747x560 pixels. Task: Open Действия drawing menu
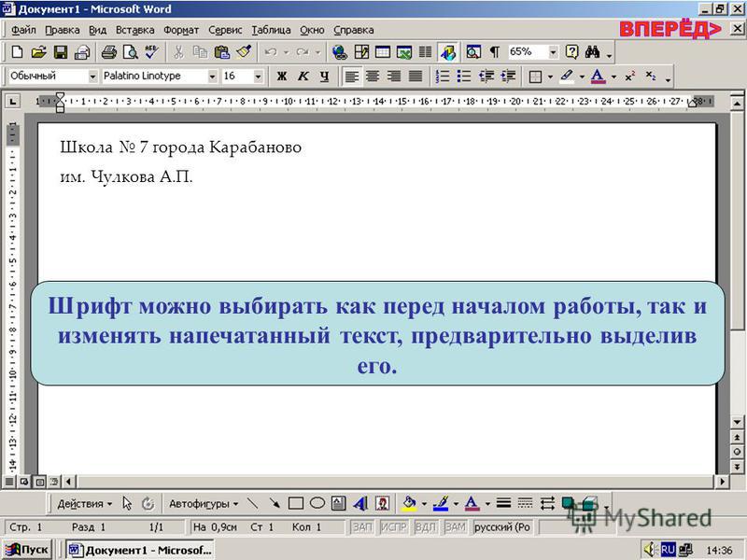85,504
